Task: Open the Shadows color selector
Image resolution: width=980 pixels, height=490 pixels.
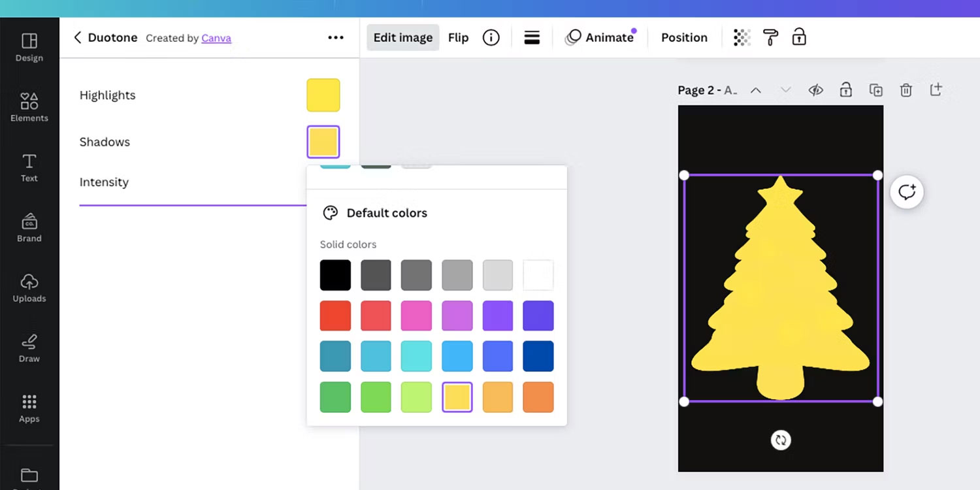Action: [x=323, y=142]
